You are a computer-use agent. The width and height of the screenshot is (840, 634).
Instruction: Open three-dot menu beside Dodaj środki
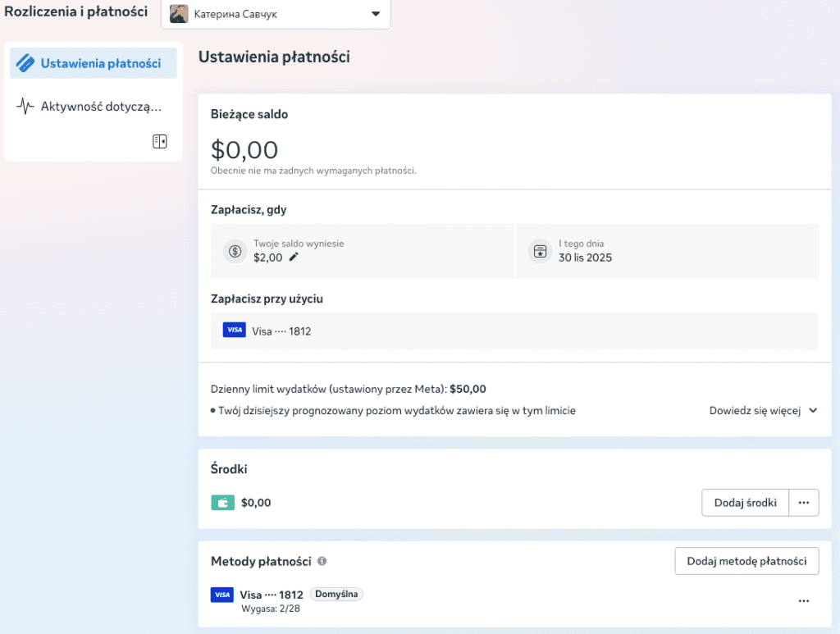point(804,503)
